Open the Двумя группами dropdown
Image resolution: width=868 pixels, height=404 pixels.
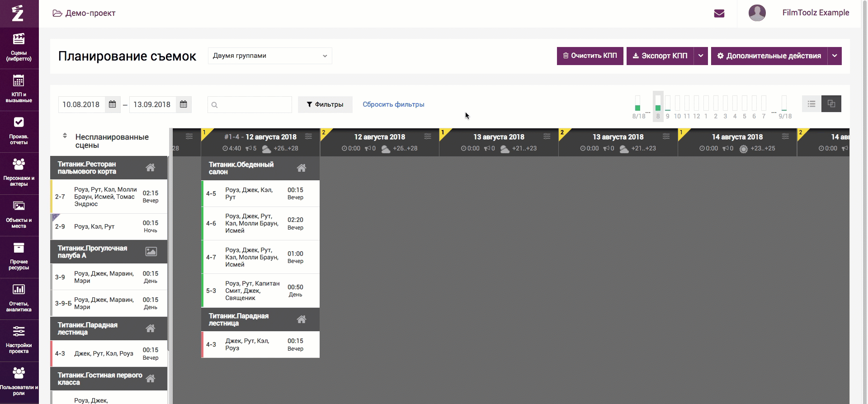[x=270, y=56]
